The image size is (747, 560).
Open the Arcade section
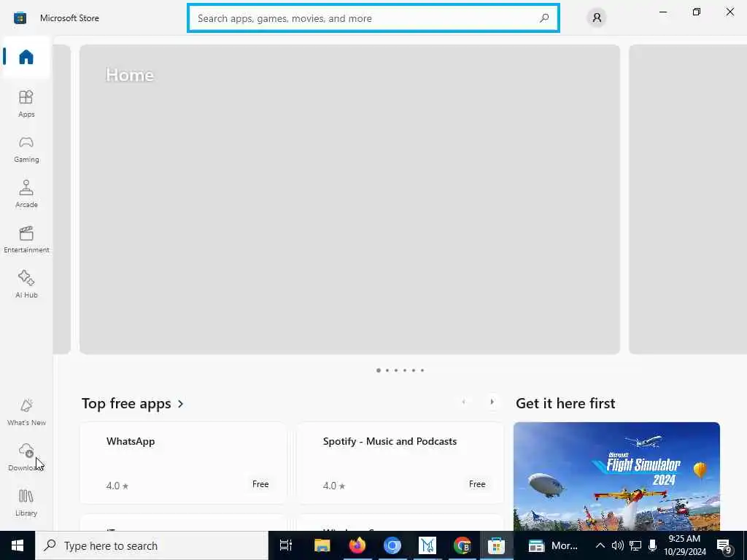[x=26, y=194]
